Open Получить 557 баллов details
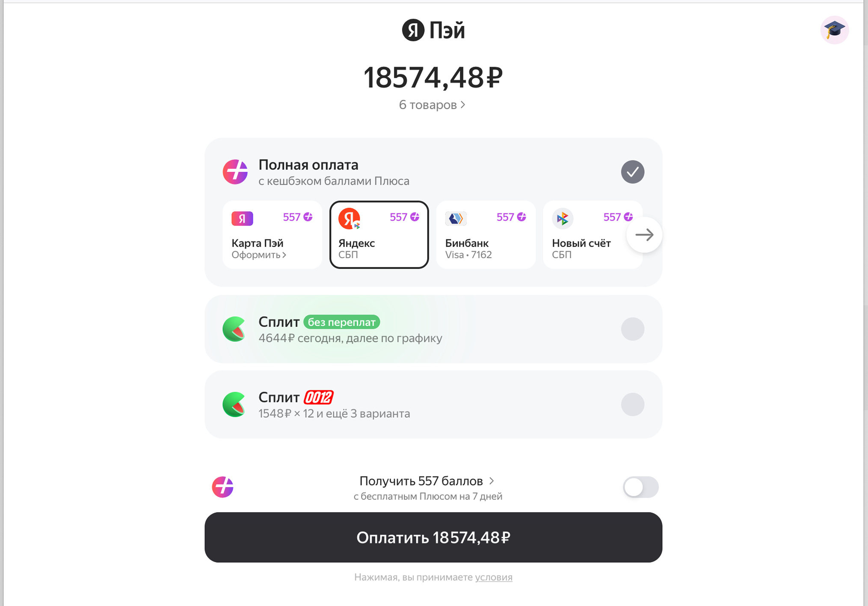 (x=427, y=481)
